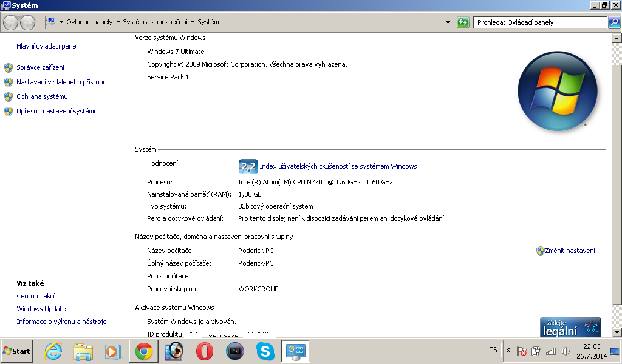Click the 2,2 experience index rating badge

[x=248, y=166]
